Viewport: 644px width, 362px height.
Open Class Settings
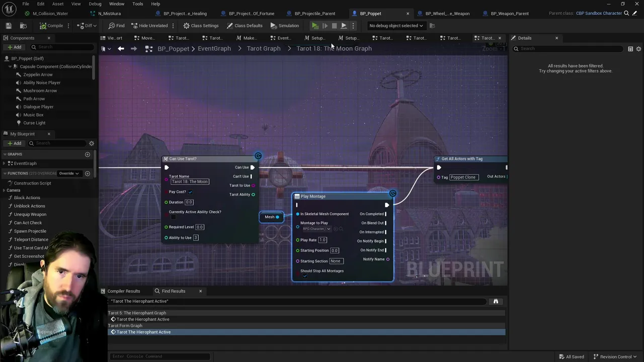[x=201, y=26]
